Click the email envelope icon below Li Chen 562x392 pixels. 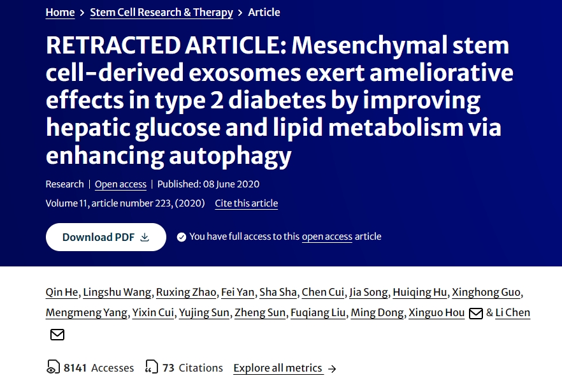(57, 335)
